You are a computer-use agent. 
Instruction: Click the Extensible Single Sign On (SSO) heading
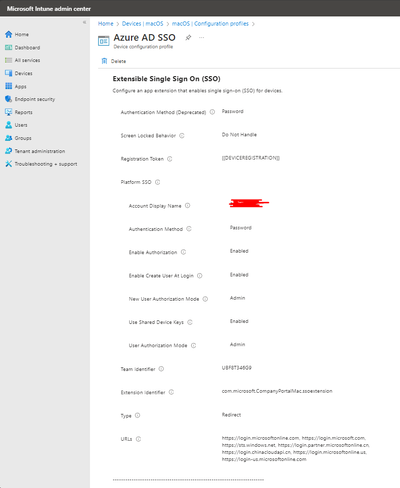tap(167, 79)
